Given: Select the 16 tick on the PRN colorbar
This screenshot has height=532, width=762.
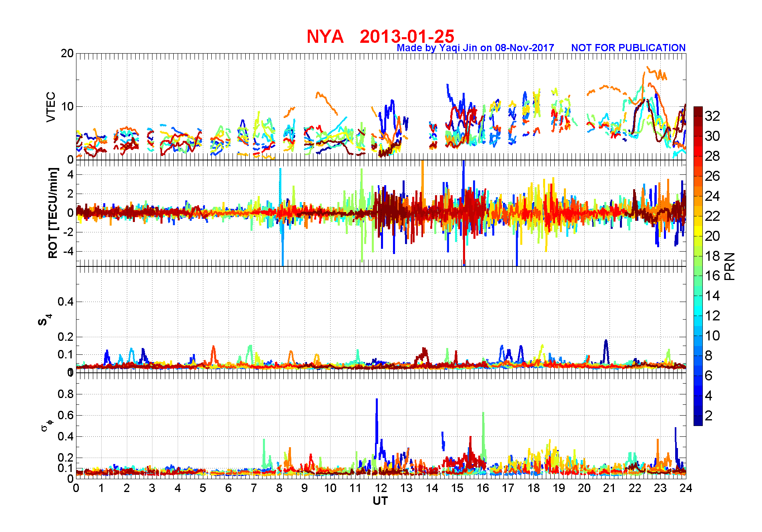Looking at the screenshot, I should click(x=712, y=276).
